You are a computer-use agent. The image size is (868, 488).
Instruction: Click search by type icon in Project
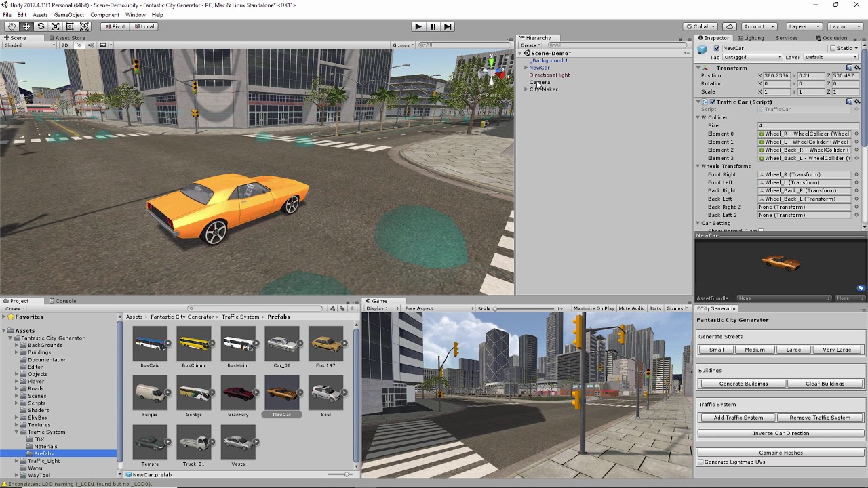[332, 308]
